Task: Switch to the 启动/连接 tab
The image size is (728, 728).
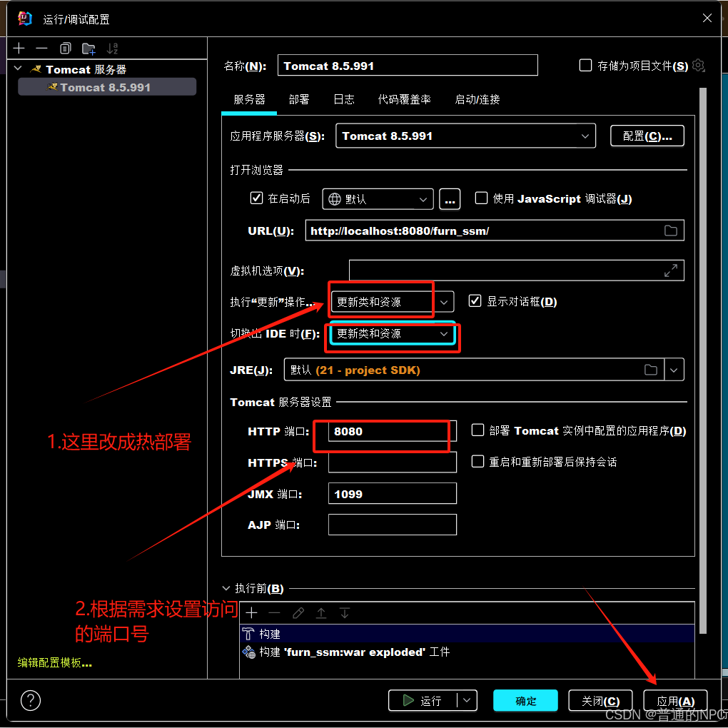Action: click(477, 99)
